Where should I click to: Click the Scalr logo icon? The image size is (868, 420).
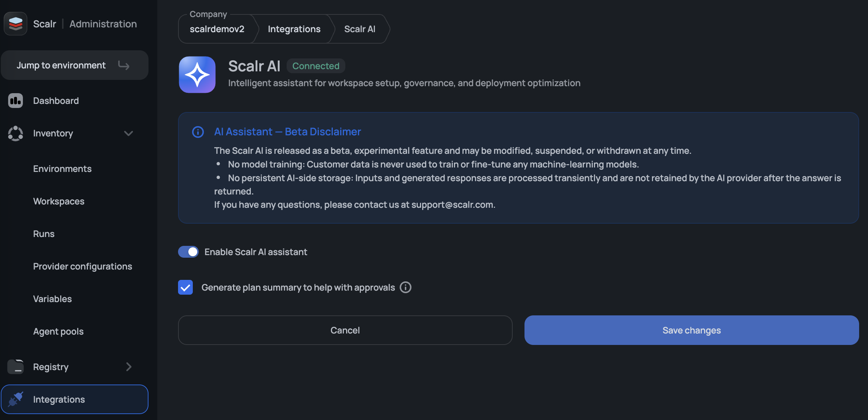16,24
